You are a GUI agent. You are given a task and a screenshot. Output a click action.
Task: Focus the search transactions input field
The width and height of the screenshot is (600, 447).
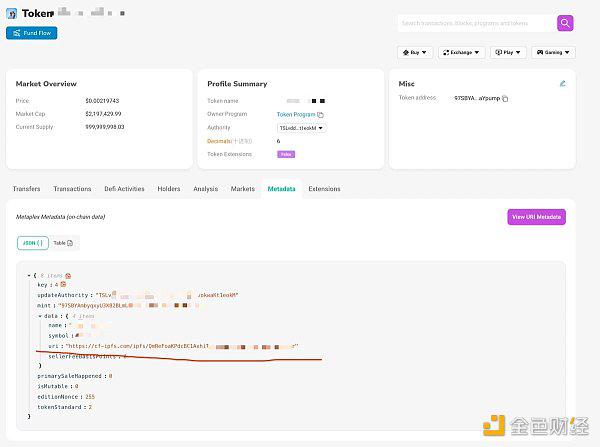[472, 23]
